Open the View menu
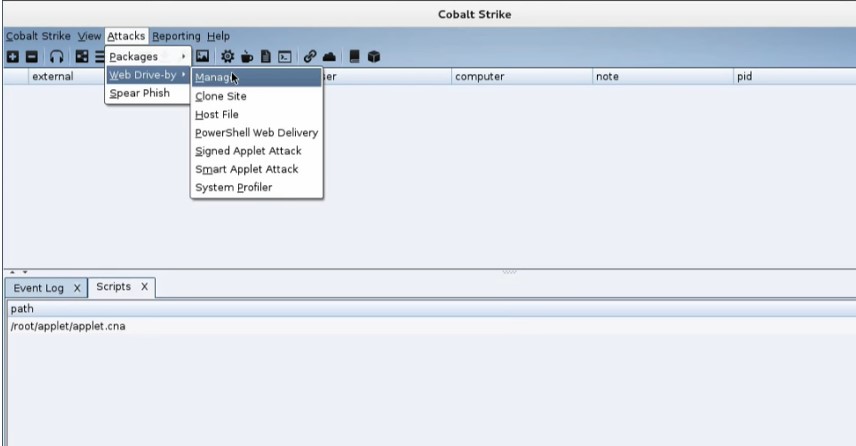 coord(90,36)
